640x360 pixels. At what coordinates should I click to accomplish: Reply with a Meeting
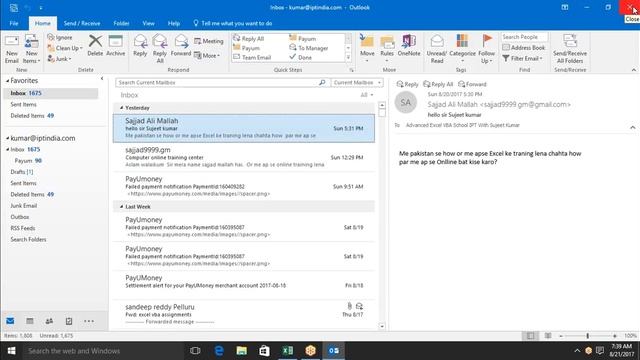(209, 41)
